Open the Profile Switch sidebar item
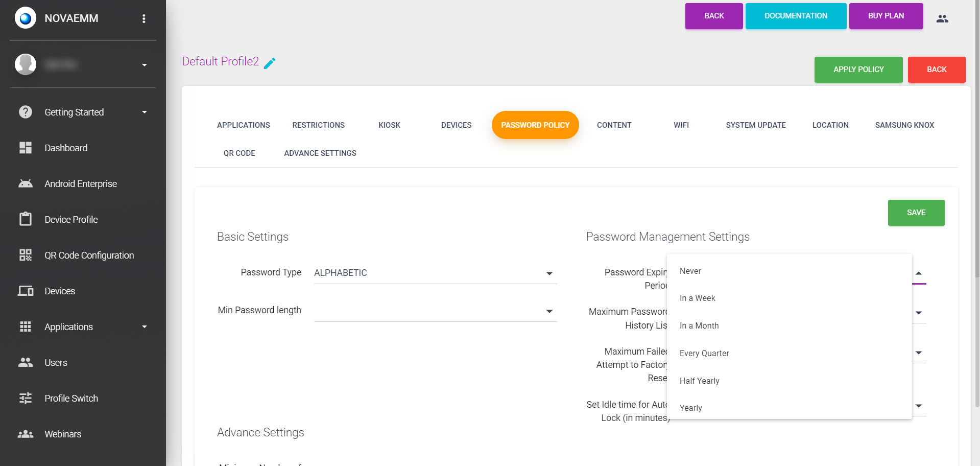The width and height of the screenshot is (980, 466). pyautogui.click(x=71, y=398)
